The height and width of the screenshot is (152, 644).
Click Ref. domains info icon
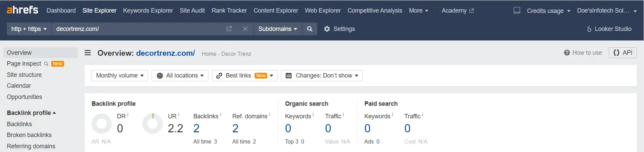[x=269, y=115]
